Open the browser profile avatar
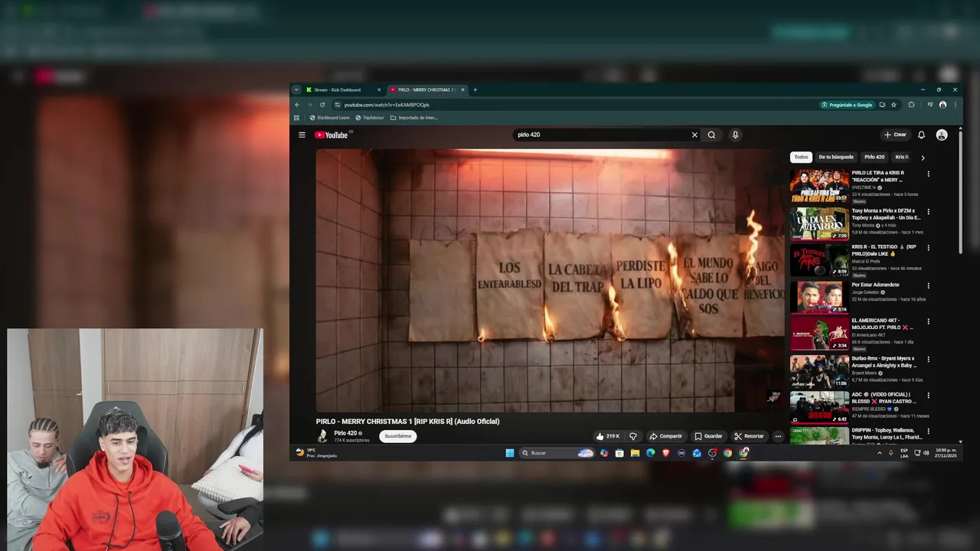This screenshot has height=551, width=980. 942,105
